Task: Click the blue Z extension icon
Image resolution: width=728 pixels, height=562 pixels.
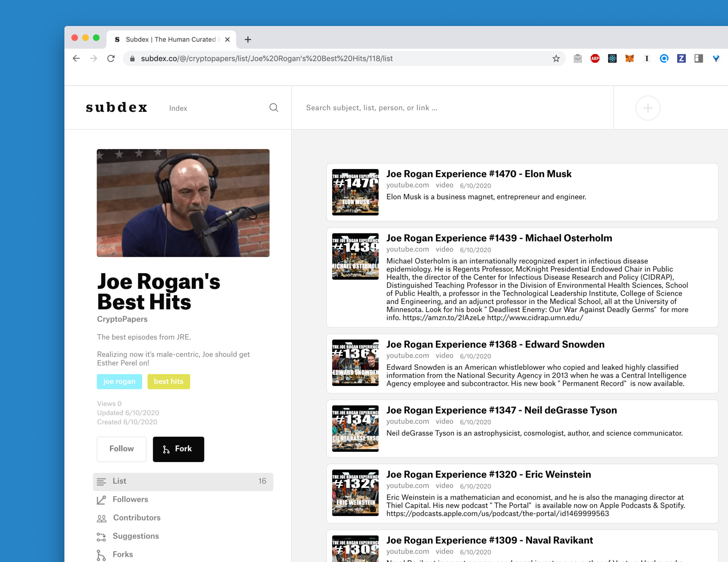Action: point(681,58)
